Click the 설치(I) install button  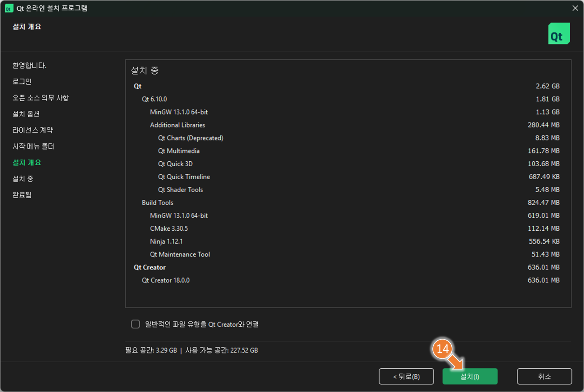tap(470, 376)
